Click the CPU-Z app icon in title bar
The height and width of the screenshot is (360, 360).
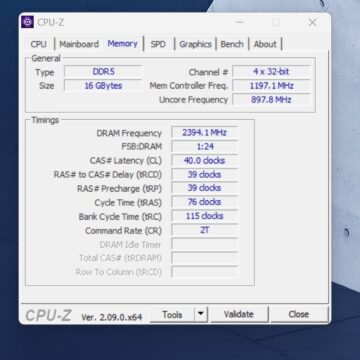(27, 22)
